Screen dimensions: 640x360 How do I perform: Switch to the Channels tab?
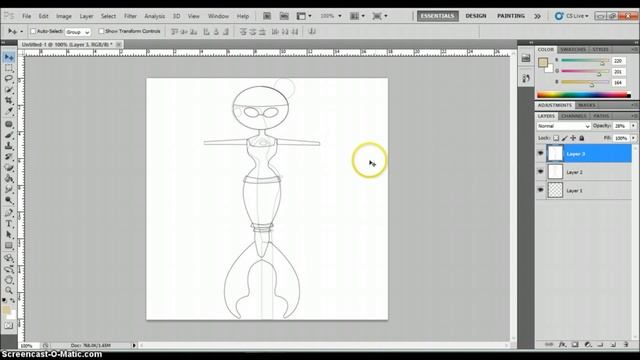[573, 116]
